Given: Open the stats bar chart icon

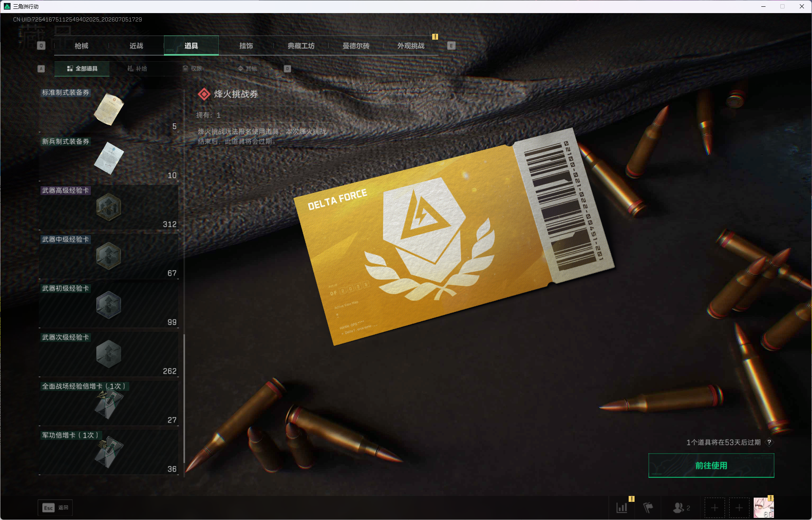Looking at the screenshot, I should [x=622, y=508].
